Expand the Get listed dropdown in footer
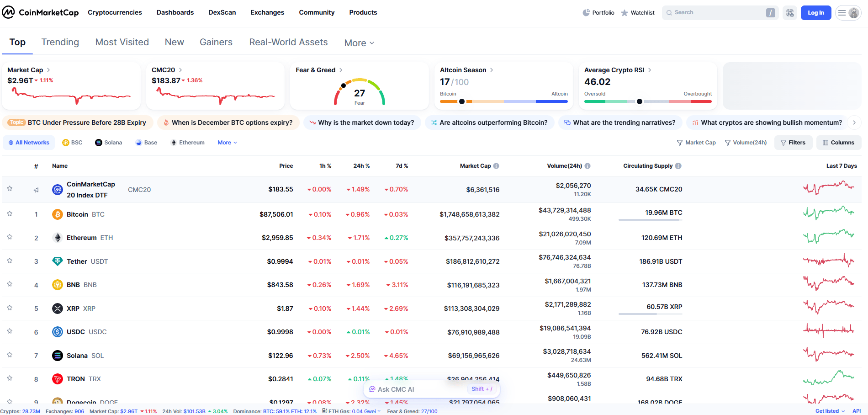Screen dimensions: 868x415 click(829, 411)
